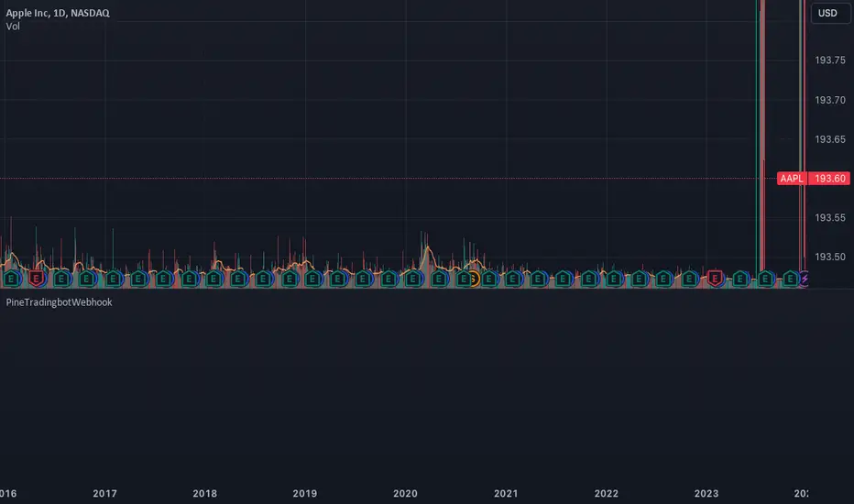Click the 193.70 price scale value
This screenshot has height=504, width=854.
[830, 100]
